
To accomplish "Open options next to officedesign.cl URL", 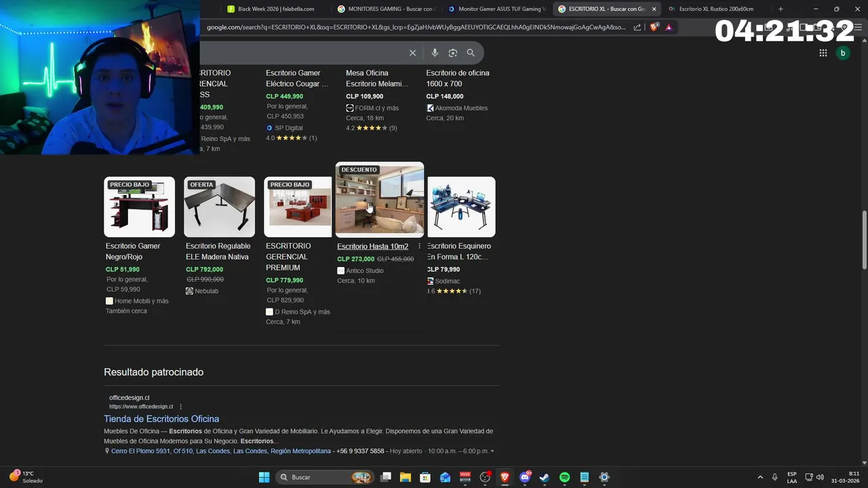I will click(x=180, y=407).
